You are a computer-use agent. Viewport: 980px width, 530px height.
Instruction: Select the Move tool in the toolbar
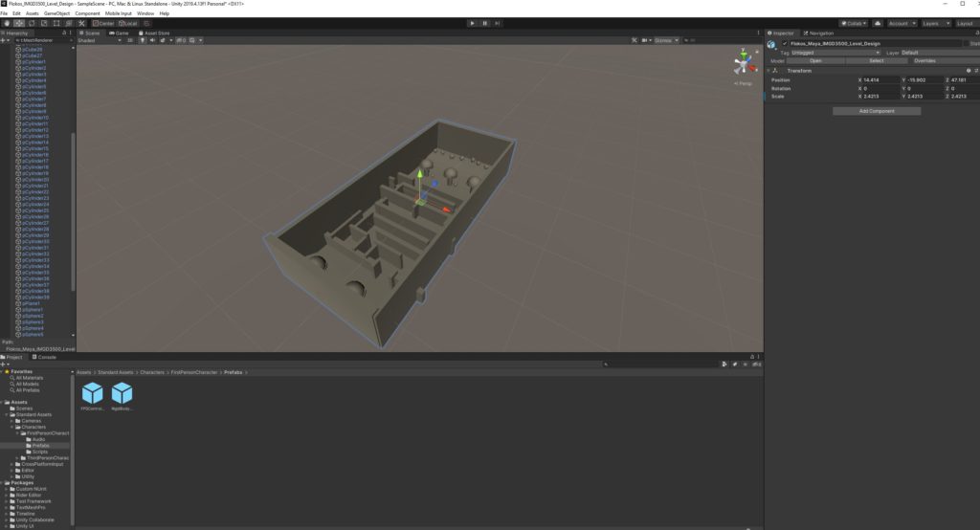pyautogui.click(x=18, y=23)
